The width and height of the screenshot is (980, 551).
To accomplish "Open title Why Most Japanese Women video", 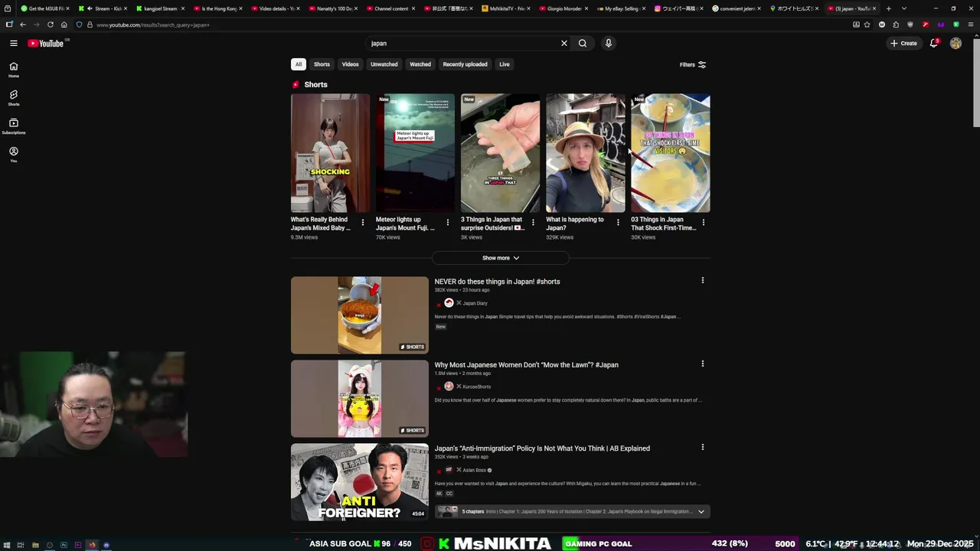I will [527, 365].
